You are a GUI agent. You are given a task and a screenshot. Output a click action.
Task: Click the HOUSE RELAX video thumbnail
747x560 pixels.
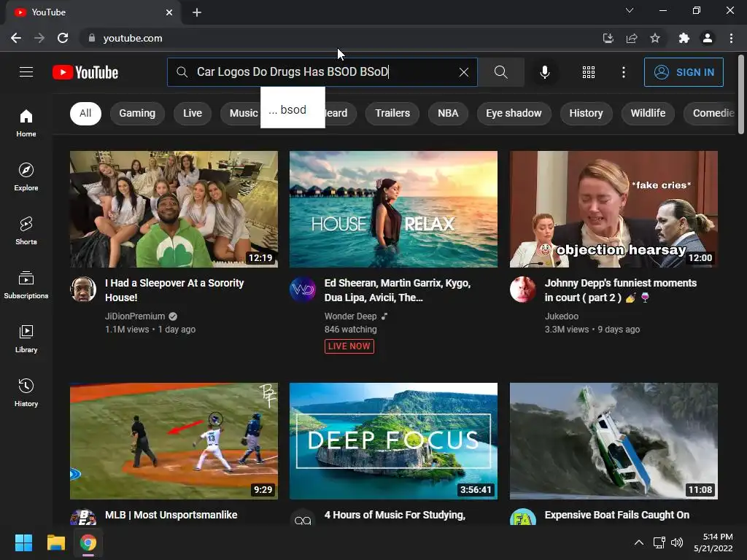[x=393, y=209]
